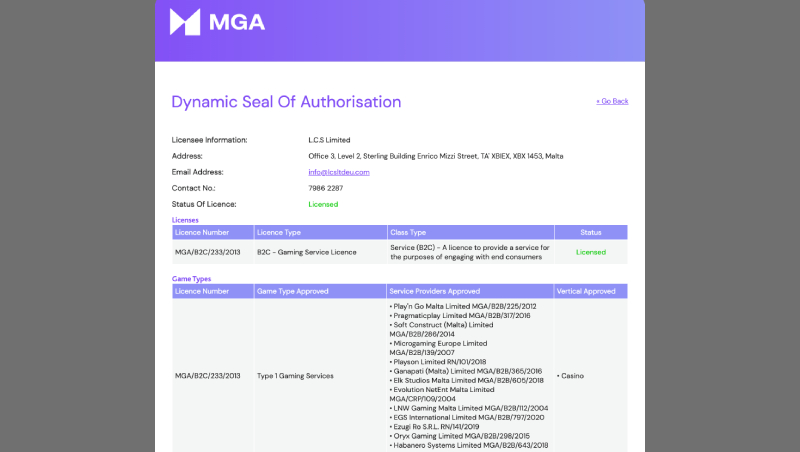
Task: Open the info@lcsltdeu.com email link
Action: [x=339, y=172]
